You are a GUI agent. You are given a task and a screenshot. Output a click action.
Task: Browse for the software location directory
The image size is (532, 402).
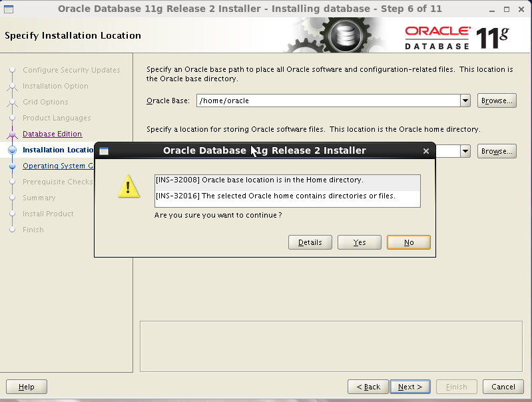click(x=497, y=151)
